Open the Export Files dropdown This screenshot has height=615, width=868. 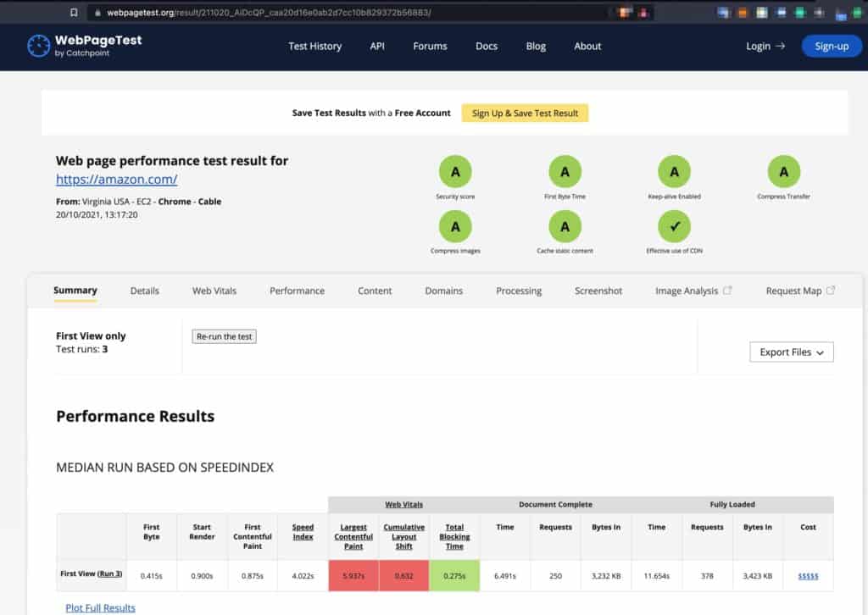point(792,352)
